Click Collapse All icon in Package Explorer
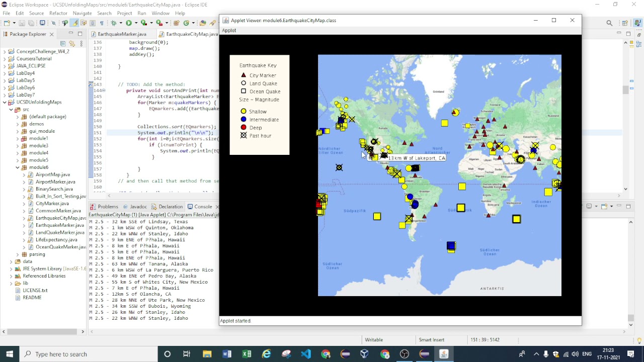This screenshot has width=644, height=362. [63, 44]
